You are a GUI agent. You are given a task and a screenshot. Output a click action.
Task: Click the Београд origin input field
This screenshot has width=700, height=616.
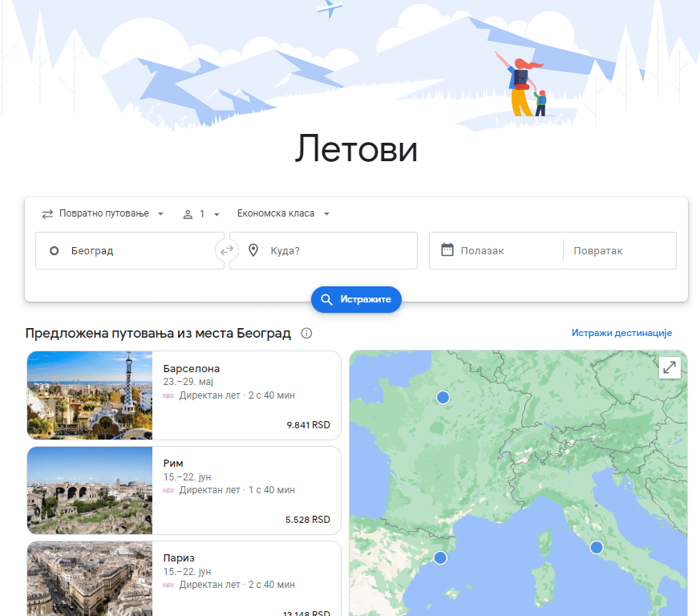[x=129, y=250]
